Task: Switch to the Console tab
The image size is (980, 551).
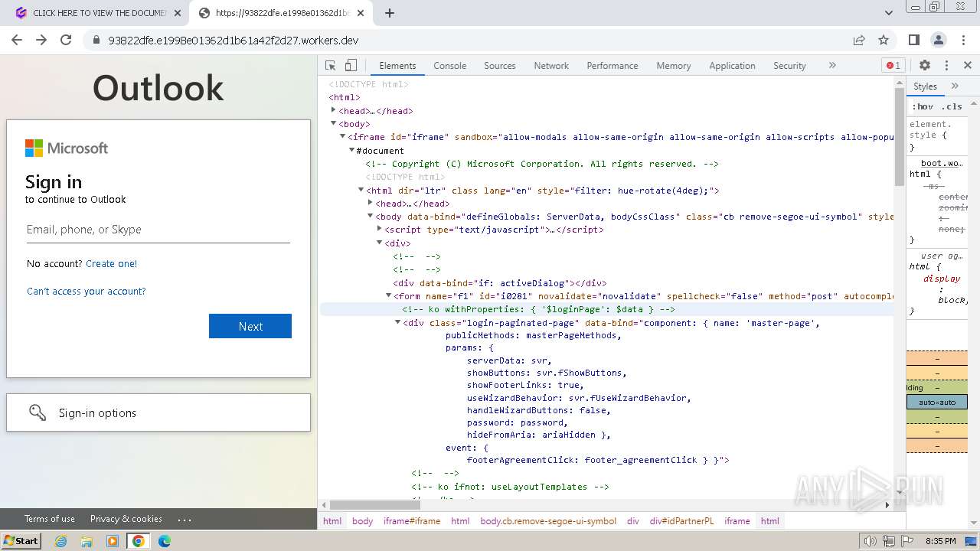Action: click(x=449, y=66)
